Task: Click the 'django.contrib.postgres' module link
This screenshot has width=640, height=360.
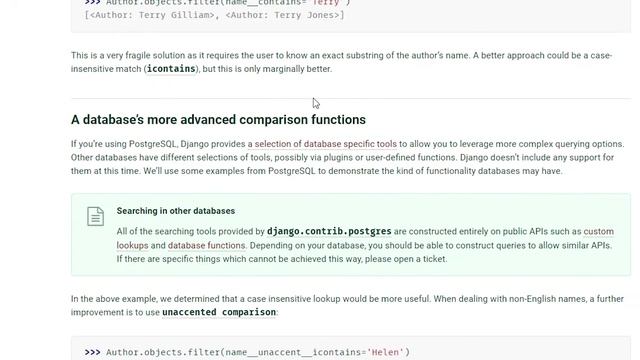Action: [x=329, y=231]
